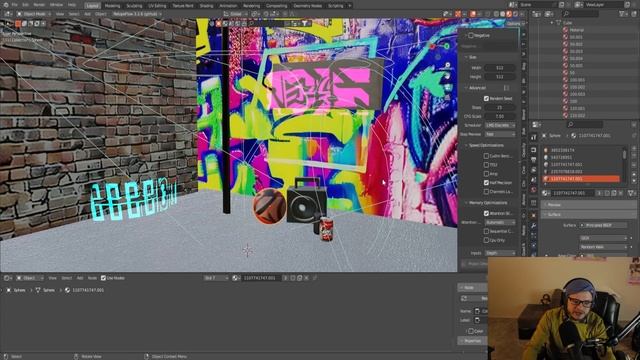
Task: Click the soda can object in viewport
Action: click(326, 229)
